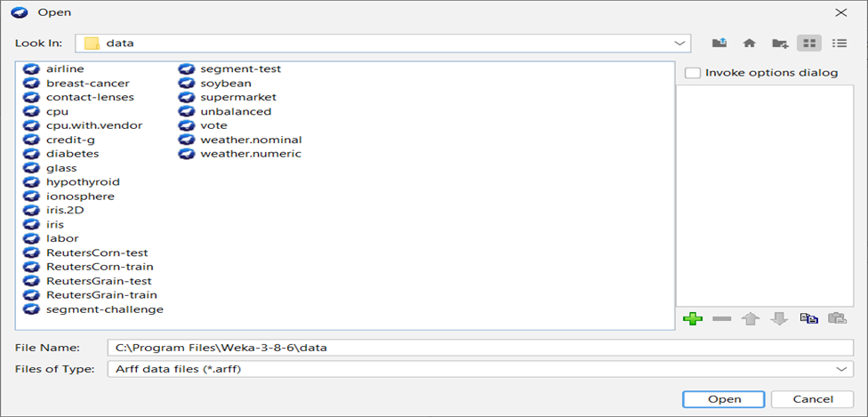The image size is (868, 417).
Task: Select the credit-g file icon
Action: click(x=31, y=140)
